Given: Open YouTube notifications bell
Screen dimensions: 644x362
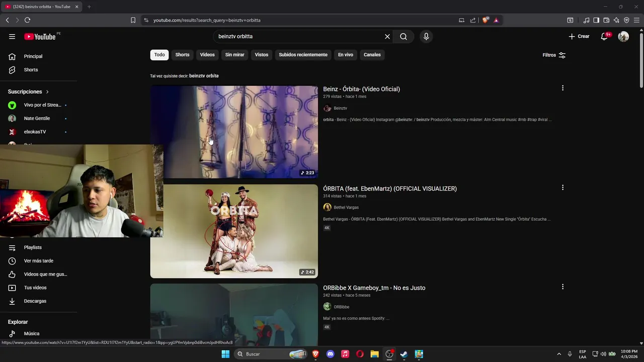Looking at the screenshot, I should coord(604,36).
